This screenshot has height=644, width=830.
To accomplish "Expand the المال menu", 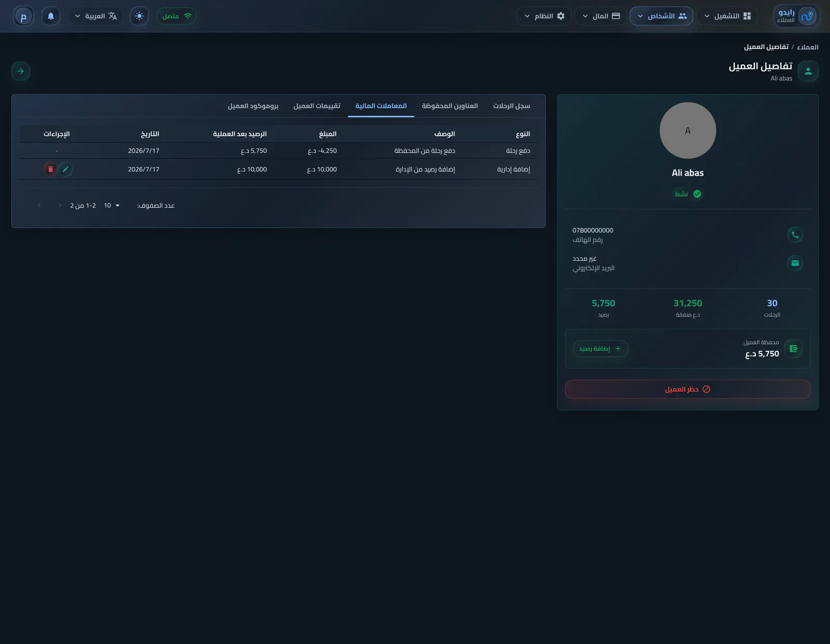I will [601, 16].
